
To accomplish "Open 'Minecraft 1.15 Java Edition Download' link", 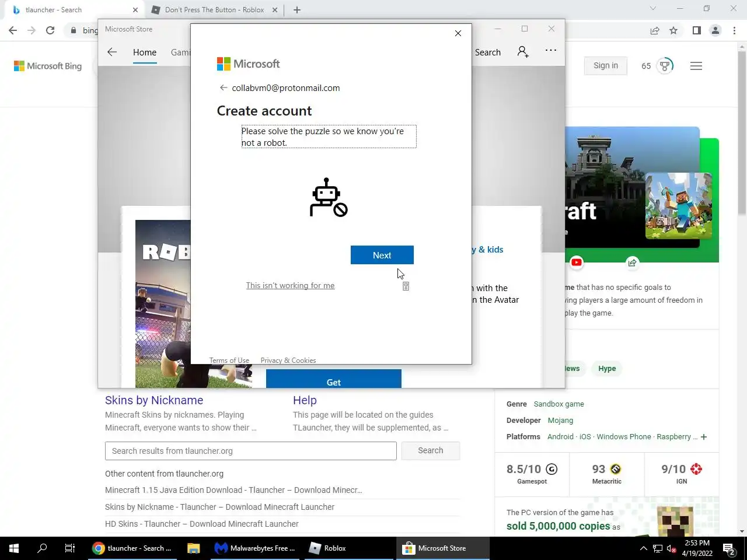I will pyautogui.click(x=233, y=490).
